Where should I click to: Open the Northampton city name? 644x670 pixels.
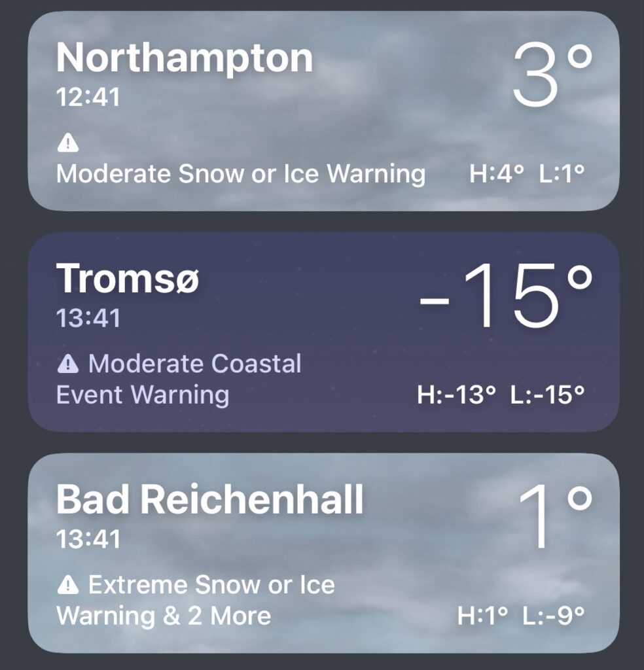coord(185,58)
